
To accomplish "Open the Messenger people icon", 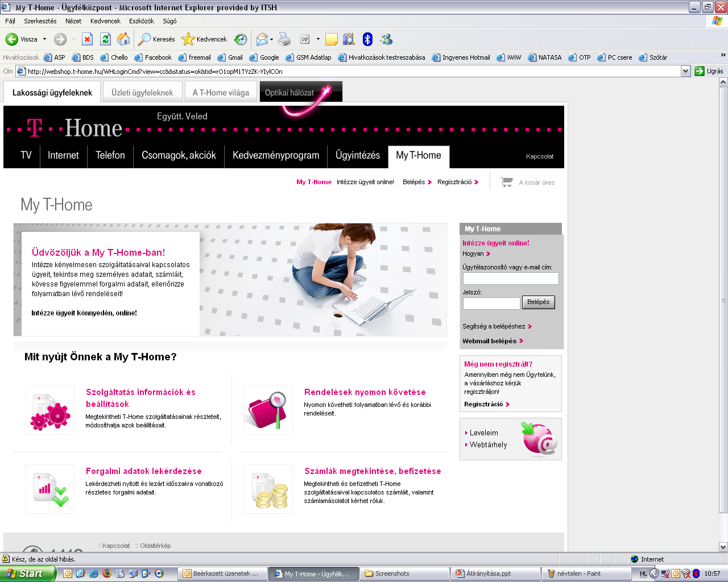I will [x=386, y=39].
